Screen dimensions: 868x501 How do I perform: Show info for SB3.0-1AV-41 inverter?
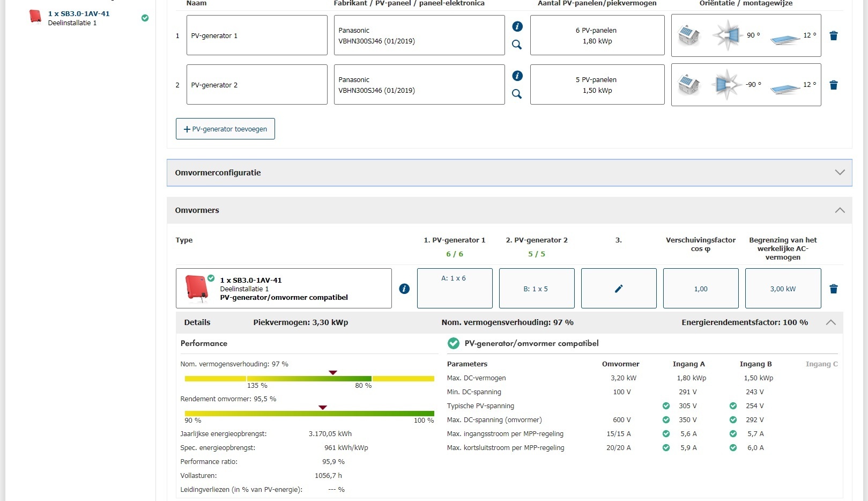tap(404, 289)
